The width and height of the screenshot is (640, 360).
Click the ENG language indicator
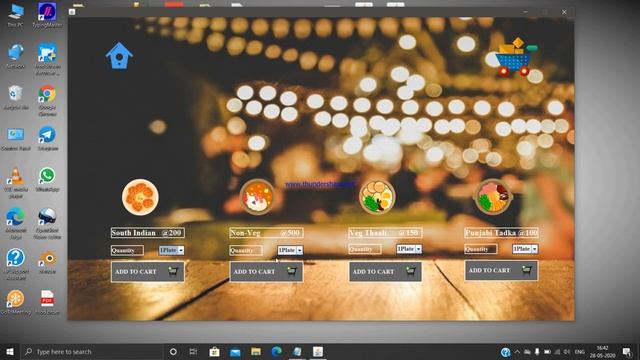point(580,351)
